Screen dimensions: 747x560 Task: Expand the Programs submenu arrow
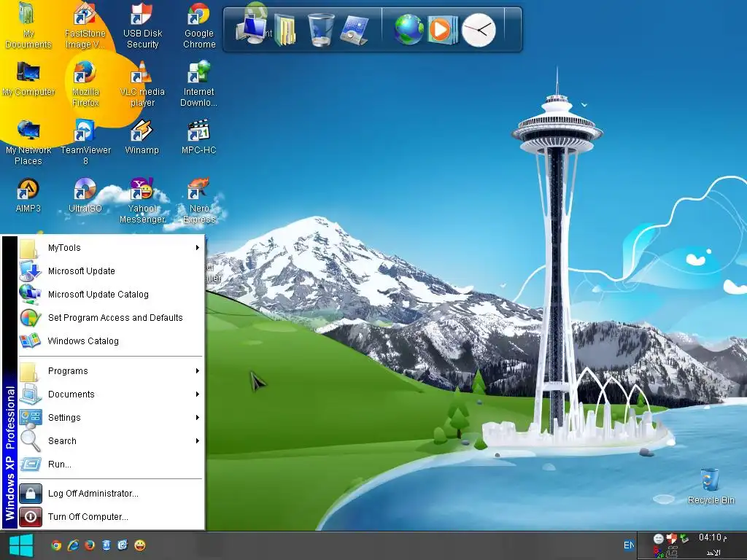pos(197,371)
